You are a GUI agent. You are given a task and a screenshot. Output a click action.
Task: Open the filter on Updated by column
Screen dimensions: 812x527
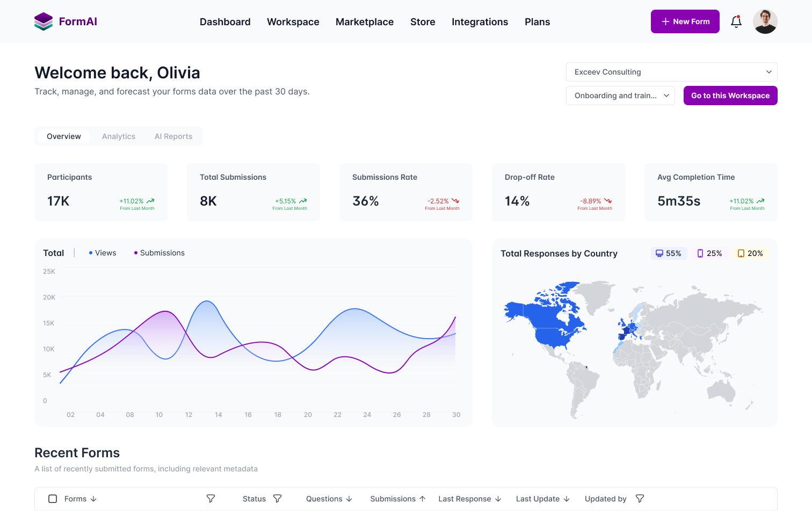click(640, 499)
